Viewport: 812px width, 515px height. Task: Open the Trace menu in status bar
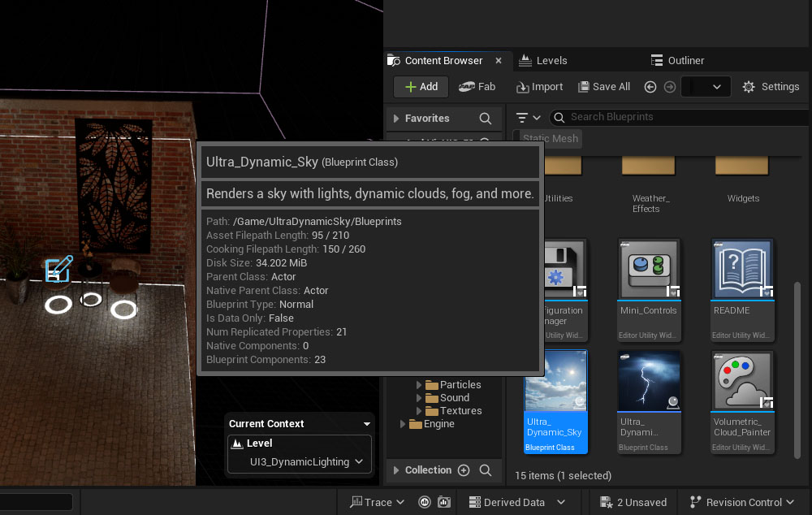pos(377,503)
